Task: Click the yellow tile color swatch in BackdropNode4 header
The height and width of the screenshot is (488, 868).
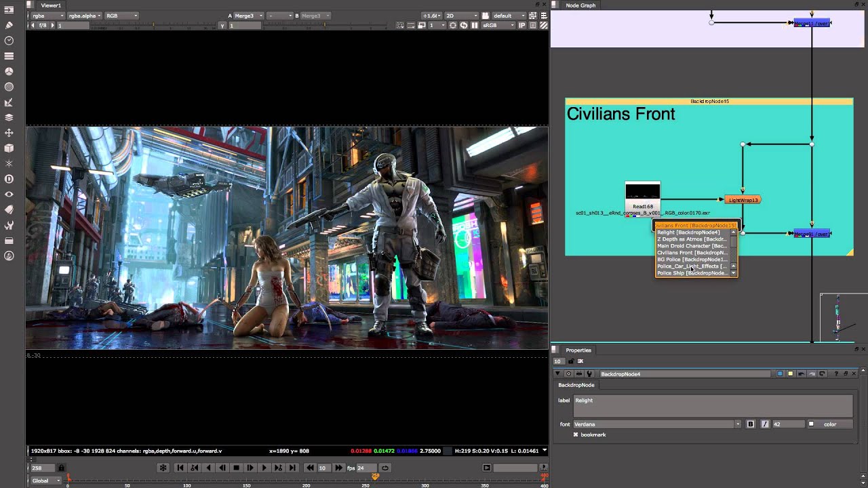Action: [x=790, y=374]
